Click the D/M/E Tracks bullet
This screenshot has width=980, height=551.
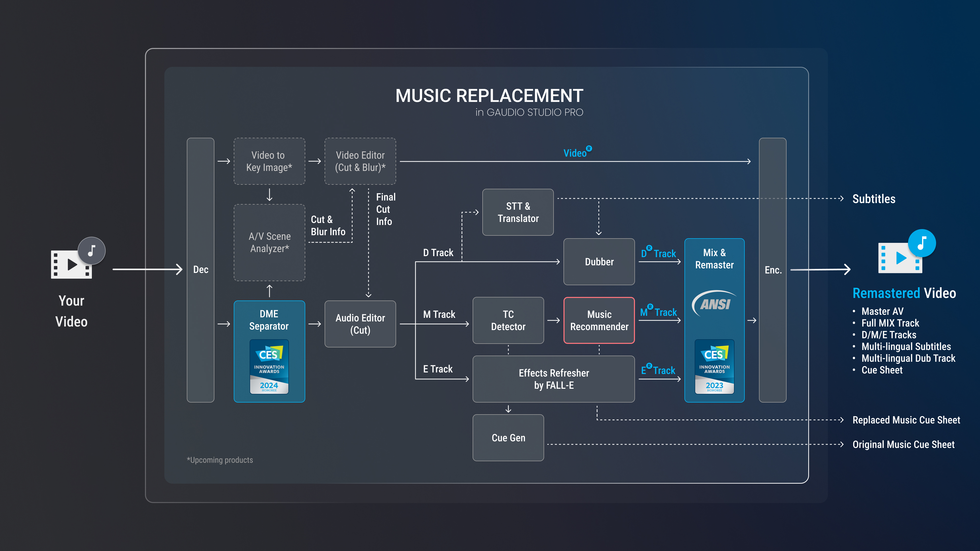pos(889,335)
